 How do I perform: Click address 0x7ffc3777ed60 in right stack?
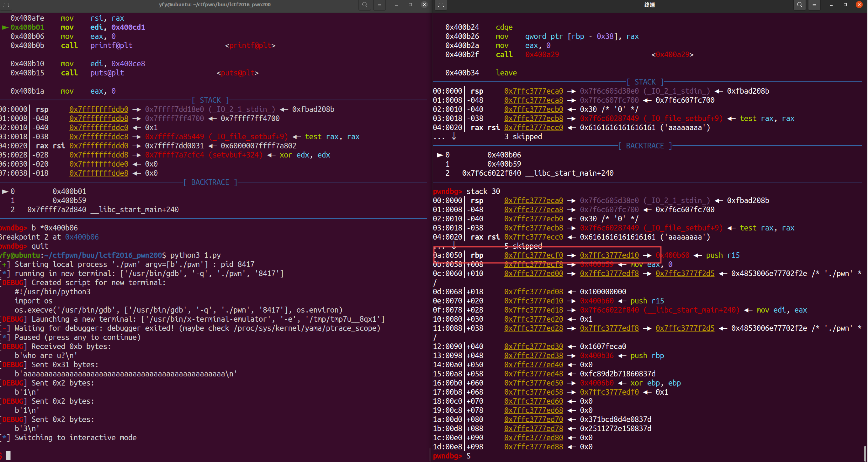[x=534, y=401]
